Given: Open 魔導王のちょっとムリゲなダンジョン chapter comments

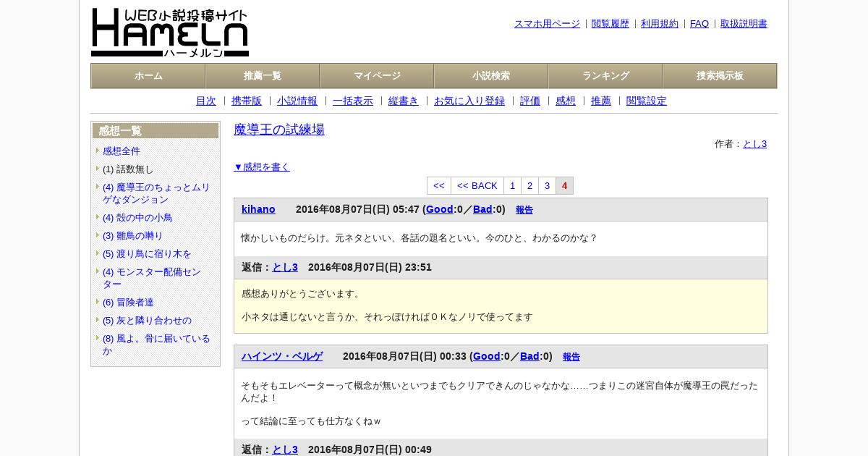Looking at the screenshot, I should click(x=156, y=193).
